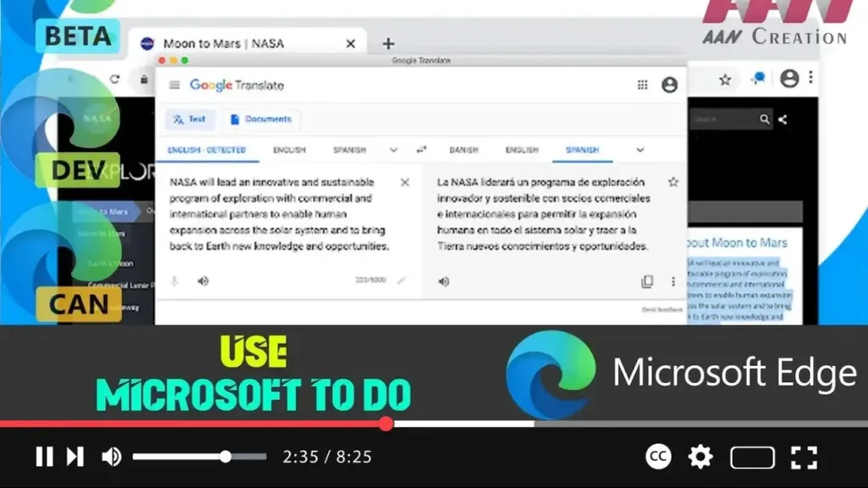Expand the target language dropdown chevron
The width and height of the screenshot is (868, 488).
coord(640,150)
